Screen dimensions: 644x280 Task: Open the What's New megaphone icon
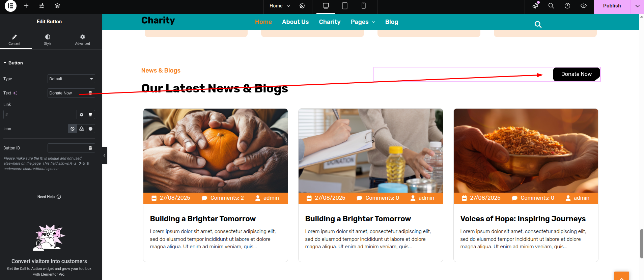click(535, 6)
